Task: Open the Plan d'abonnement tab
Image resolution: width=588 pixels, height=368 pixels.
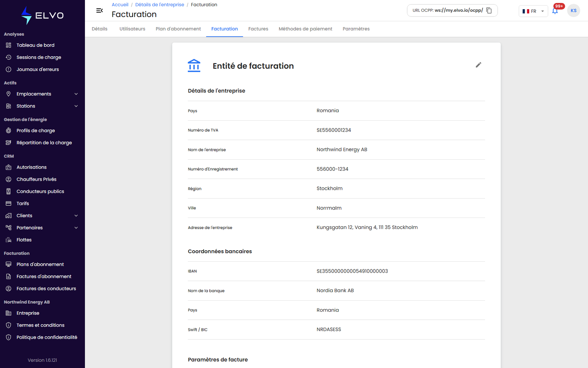Action: coord(178,29)
